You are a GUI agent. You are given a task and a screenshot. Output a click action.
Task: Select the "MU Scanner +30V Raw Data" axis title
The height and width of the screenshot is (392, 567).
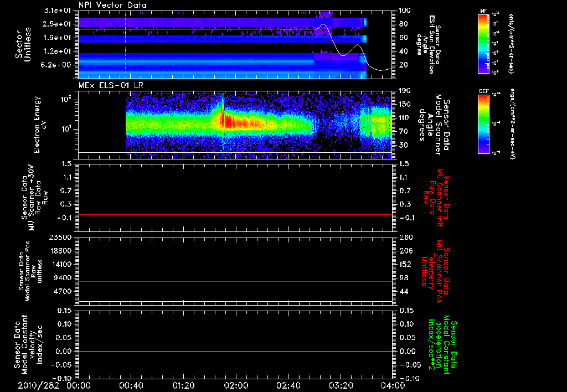click(34, 198)
